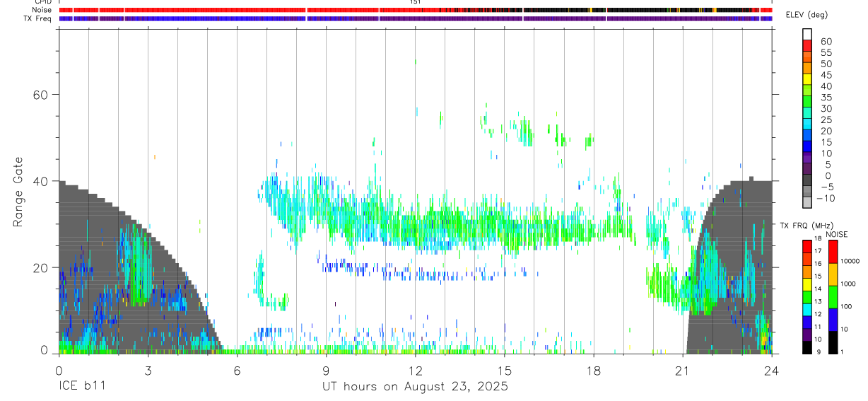Click the x-axis tick label '18'
This screenshot has height=401, width=868.
pyautogui.click(x=593, y=370)
